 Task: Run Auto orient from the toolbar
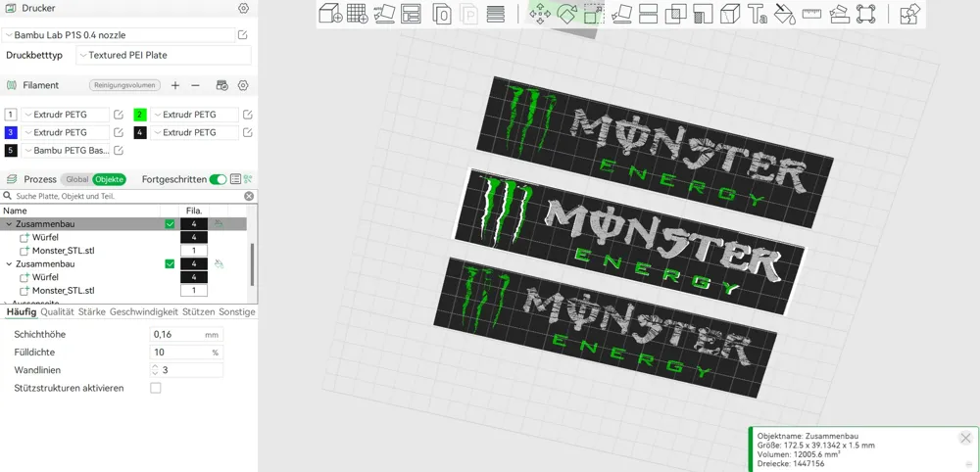tap(385, 13)
